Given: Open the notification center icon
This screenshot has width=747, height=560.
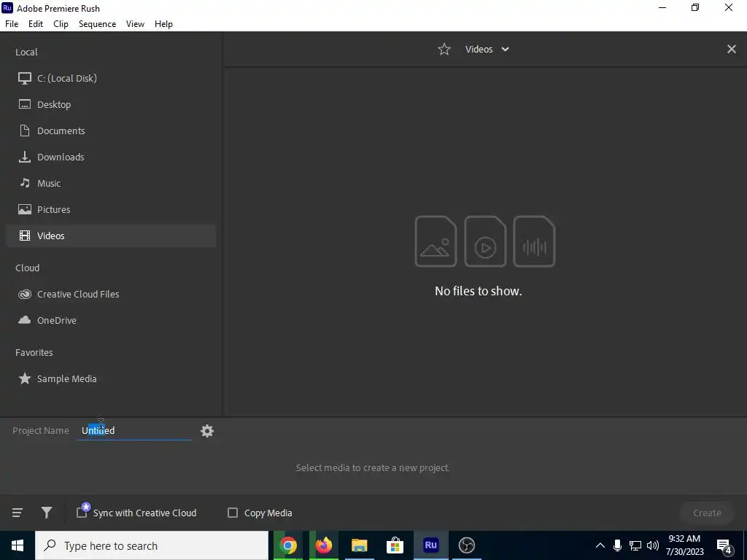Looking at the screenshot, I should [724, 546].
